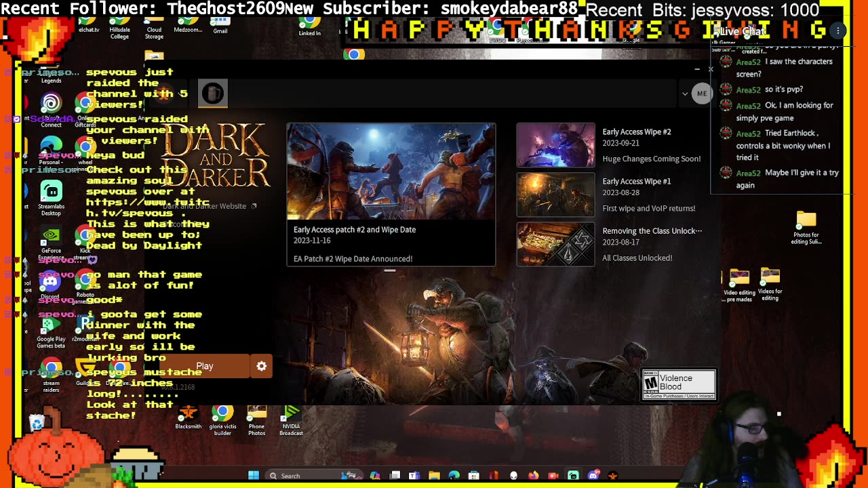Viewport: 868px width, 488px height.
Task: Open Early Access Wipe #1 news thumbnail
Action: [x=555, y=195]
